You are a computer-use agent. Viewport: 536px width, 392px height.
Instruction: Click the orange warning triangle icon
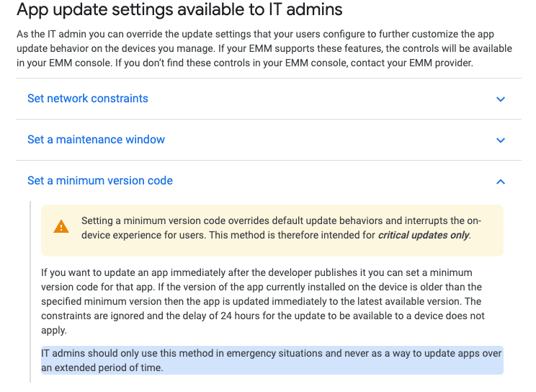[62, 227]
